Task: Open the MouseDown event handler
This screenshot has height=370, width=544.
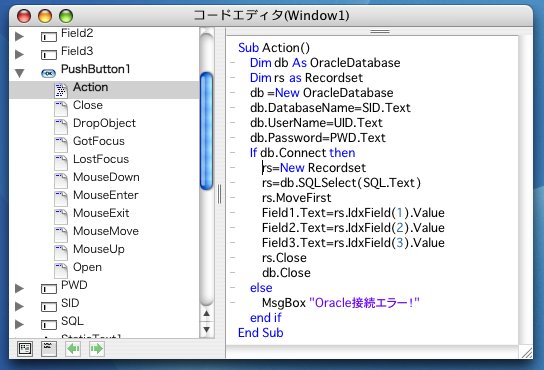Action: (106, 177)
